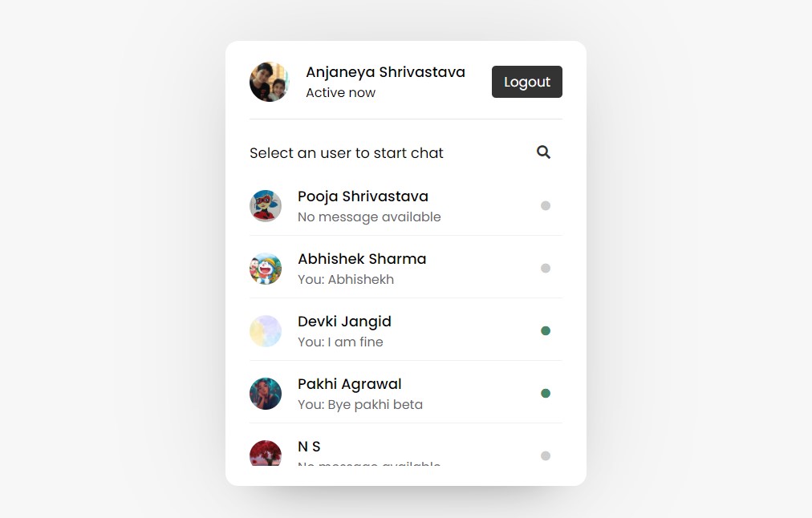Click the N S user's gray status dot
This screenshot has width=812, height=518.
pyautogui.click(x=546, y=456)
